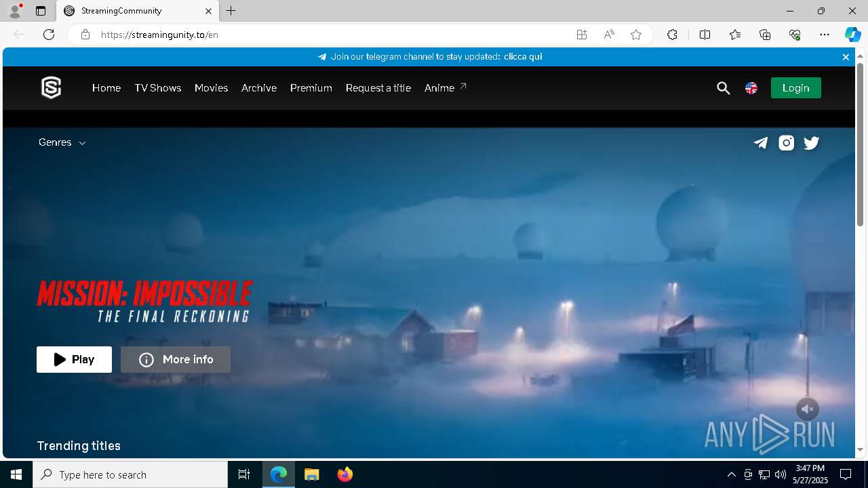
Task: Open the site search magnifier
Action: point(724,88)
